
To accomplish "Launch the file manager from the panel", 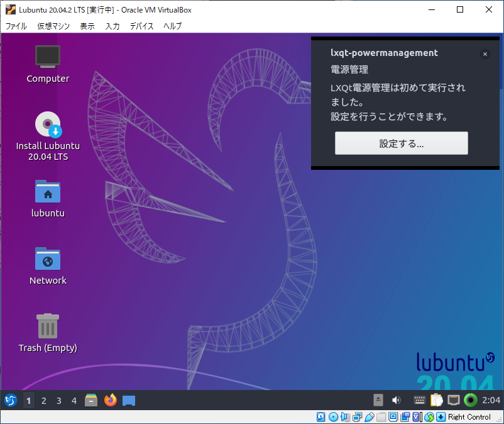I will (x=91, y=400).
